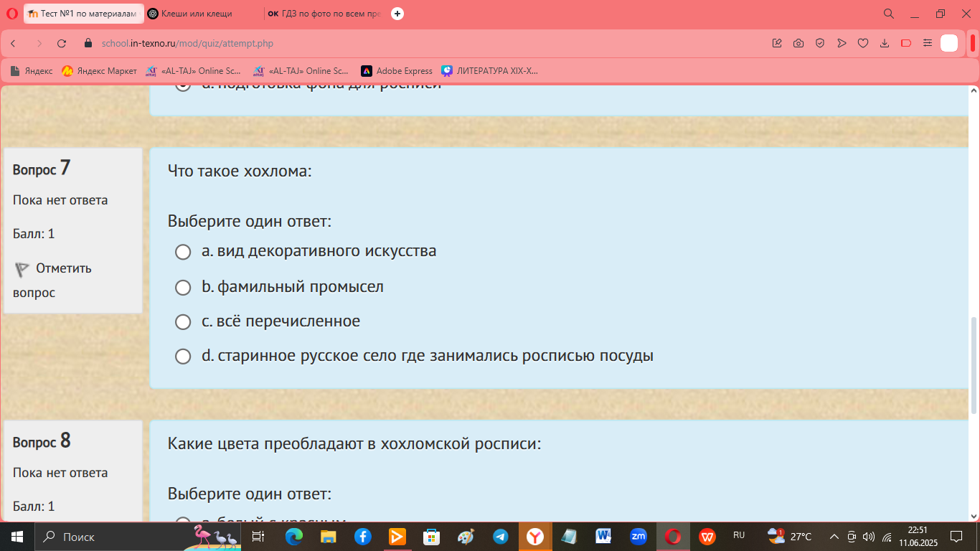The height and width of the screenshot is (551, 980).
Task: Switch to the ГДЗ по фото tab
Action: coord(324,14)
